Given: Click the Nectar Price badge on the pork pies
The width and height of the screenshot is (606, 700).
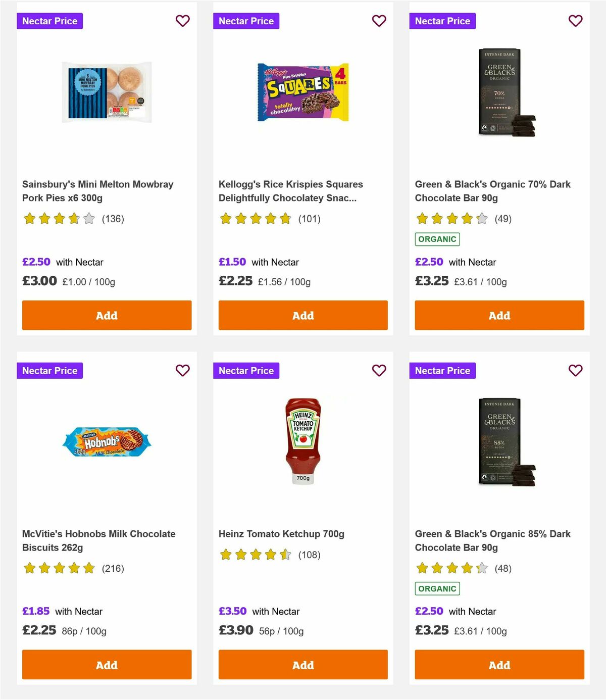Looking at the screenshot, I should pos(50,21).
